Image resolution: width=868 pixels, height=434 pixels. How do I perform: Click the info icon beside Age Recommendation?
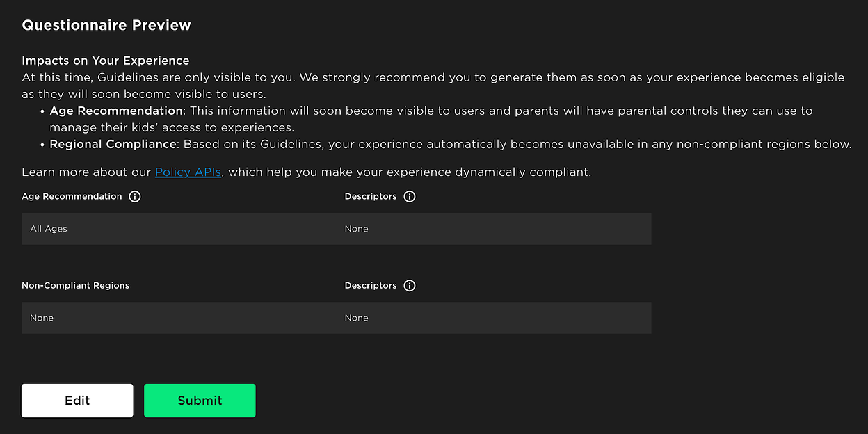[x=134, y=196]
